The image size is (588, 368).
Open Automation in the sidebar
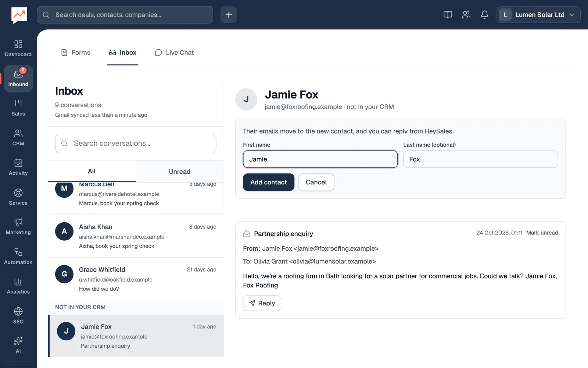click(18, 256)
